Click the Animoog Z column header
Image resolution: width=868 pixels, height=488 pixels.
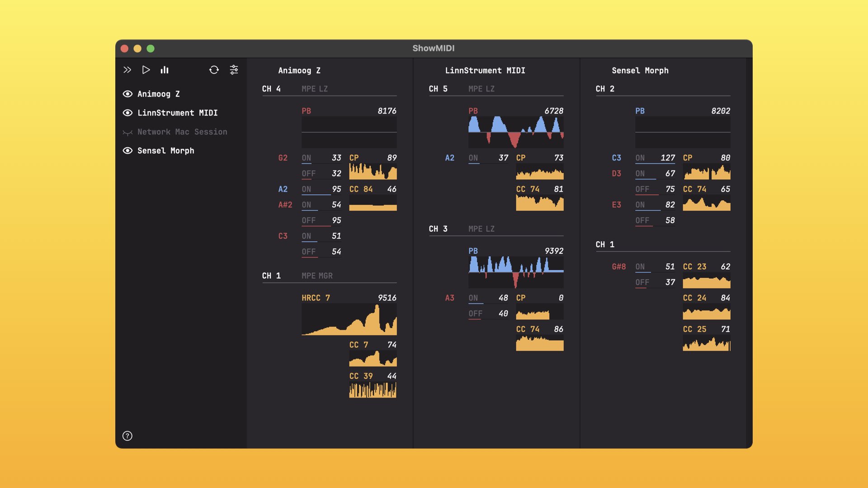[299, 70]
